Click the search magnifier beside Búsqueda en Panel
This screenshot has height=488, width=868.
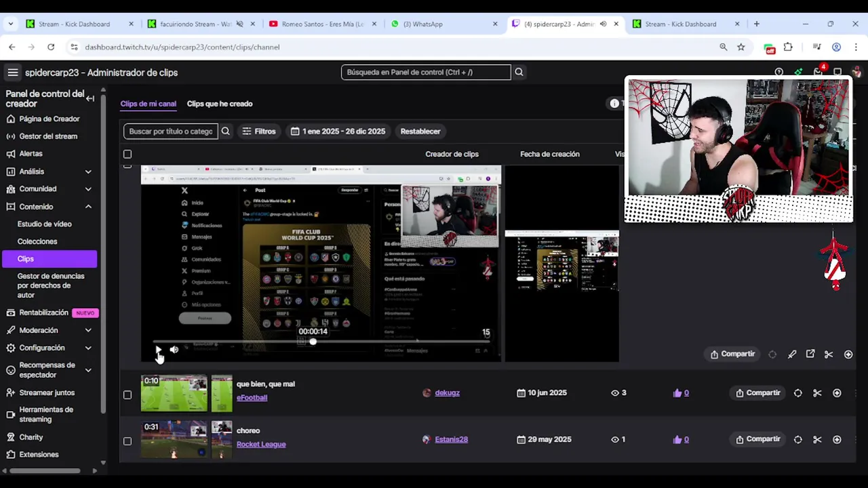519,72
